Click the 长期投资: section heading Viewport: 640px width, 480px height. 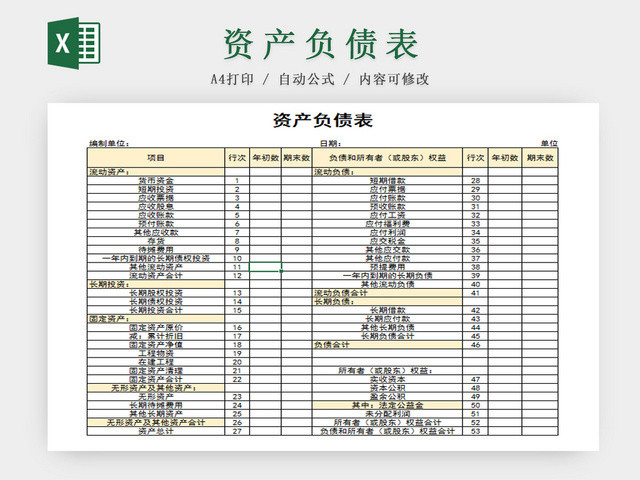coord(156,284)
